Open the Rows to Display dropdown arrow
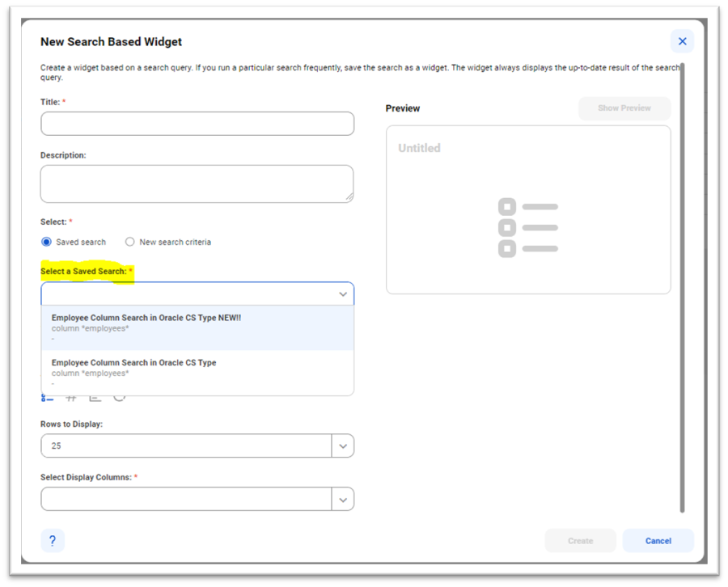Viewport: 728px width, 587px height. 343,446
